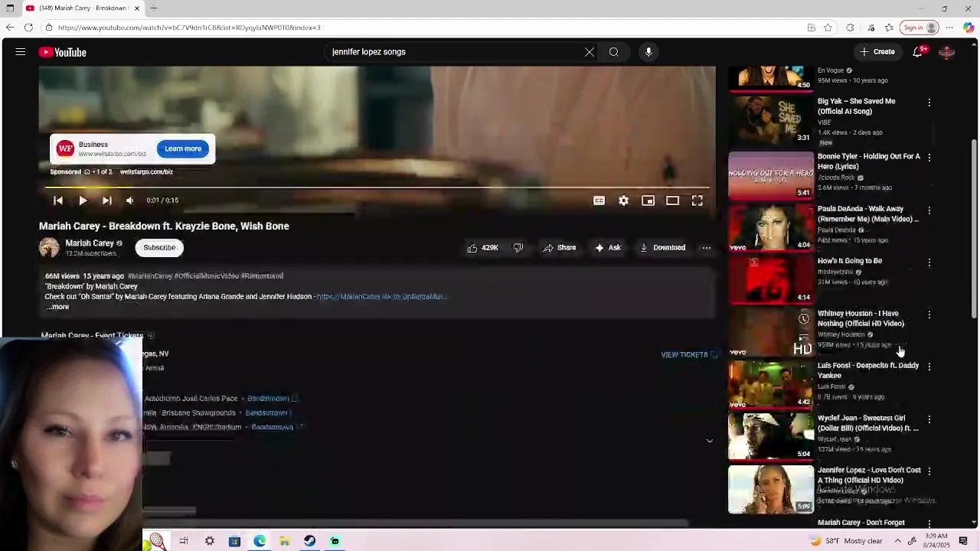Add Whitney Houston video to Watch later
This screenshot has width=980, height=551.
coord(804,319)
